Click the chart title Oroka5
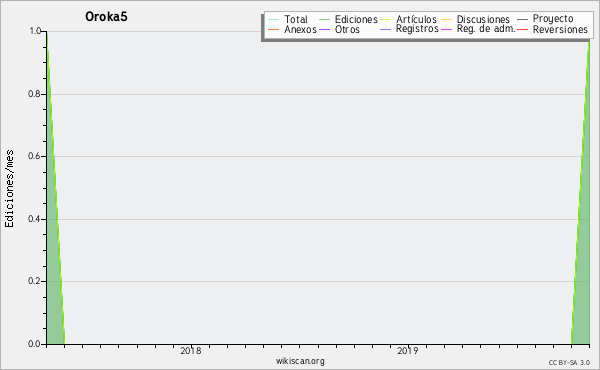The image size is (600, 370). [x=106, y=17]
